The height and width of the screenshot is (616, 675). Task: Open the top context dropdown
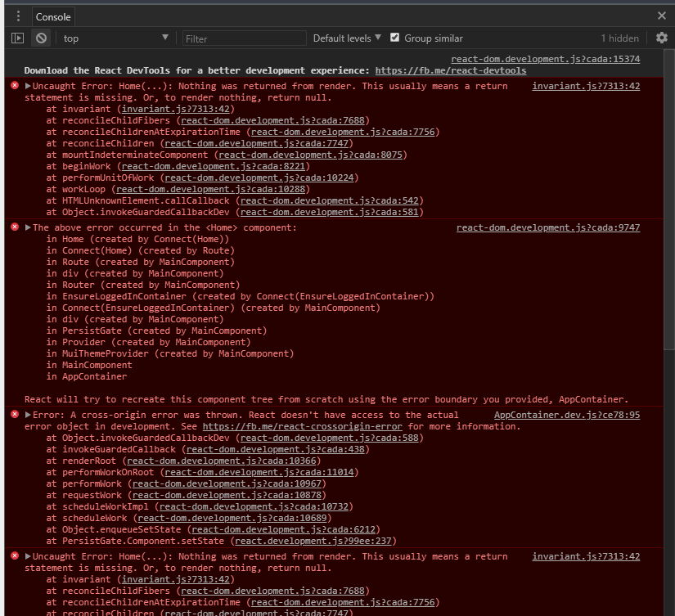click(115, 38)
